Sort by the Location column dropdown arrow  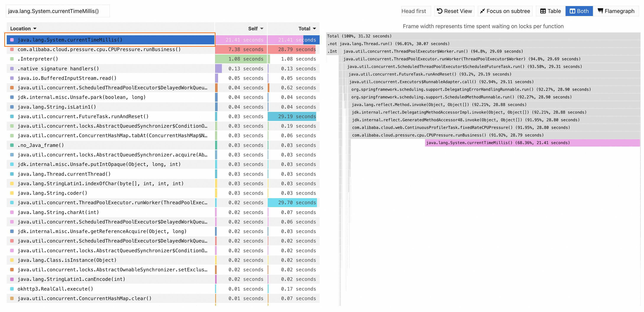[x=35, y=29]
